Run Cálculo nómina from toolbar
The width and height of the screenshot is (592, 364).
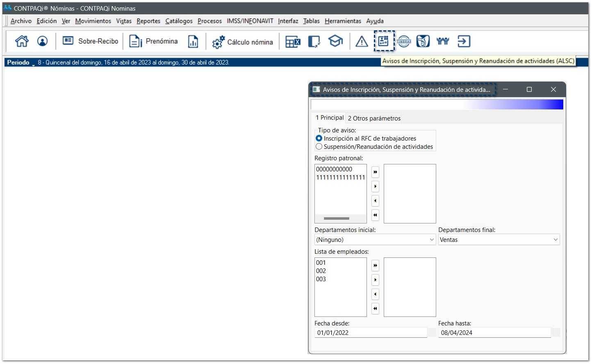coord(242,42)
